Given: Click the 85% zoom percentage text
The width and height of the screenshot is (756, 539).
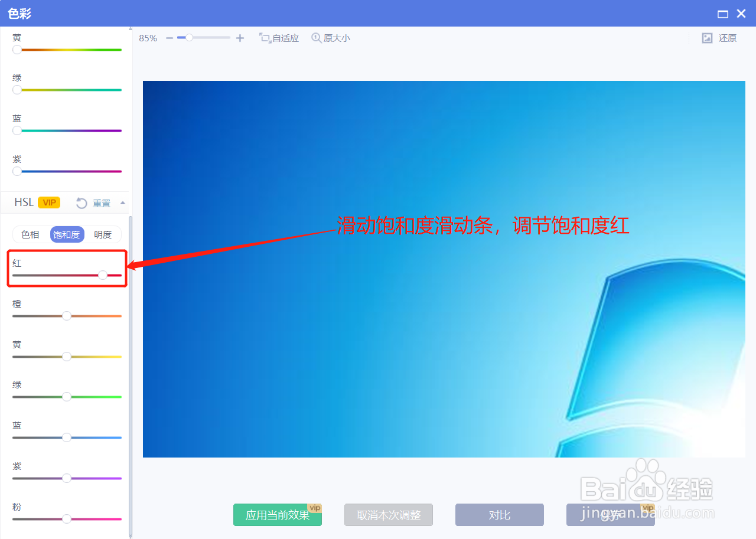Looking at the screenshot, I should (148, 38).
